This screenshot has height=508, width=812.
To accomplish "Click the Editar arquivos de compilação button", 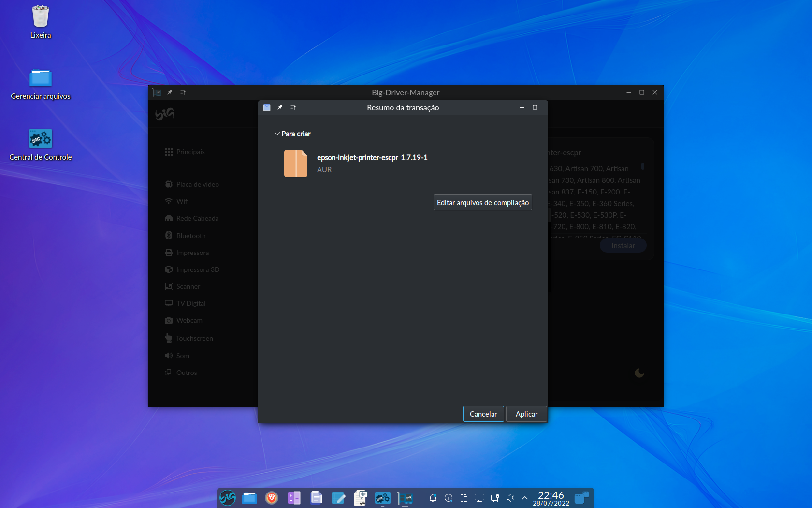I will coord(482,202).
